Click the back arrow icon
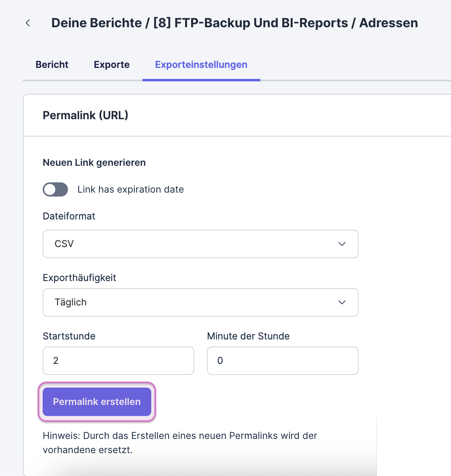The height and width of the screenshot is (476, 451). click(x=28, y=23)
